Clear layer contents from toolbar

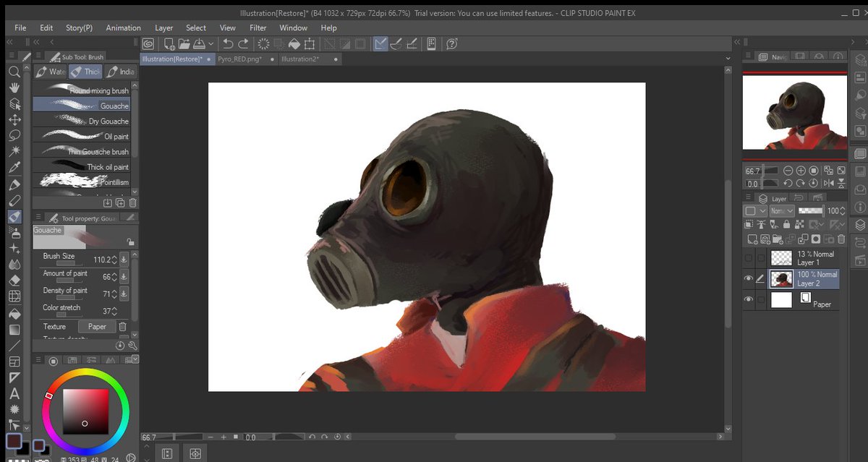(x=263, y=44)
